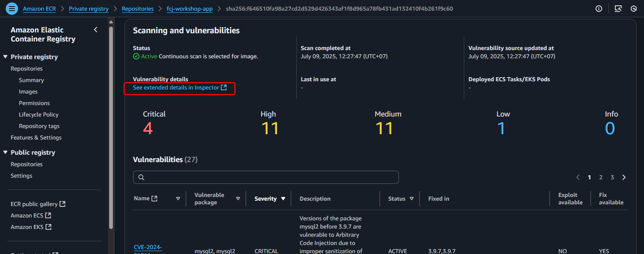The width and height of the screenshot is (644, 254).
Task: Click the 3.9.7,3.9.7 fixed-in cell
Action: coord(442,251)
